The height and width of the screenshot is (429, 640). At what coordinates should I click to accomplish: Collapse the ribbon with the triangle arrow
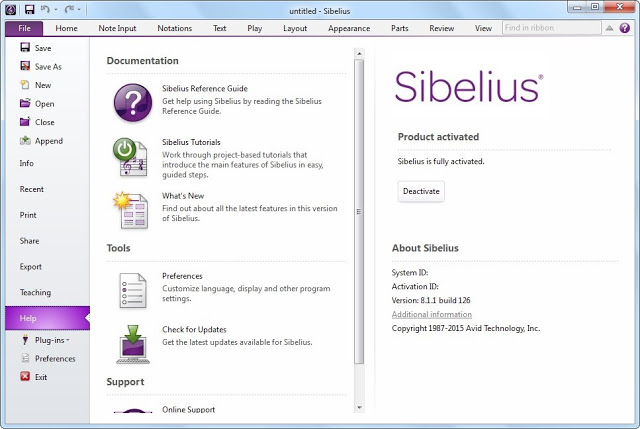609,28
